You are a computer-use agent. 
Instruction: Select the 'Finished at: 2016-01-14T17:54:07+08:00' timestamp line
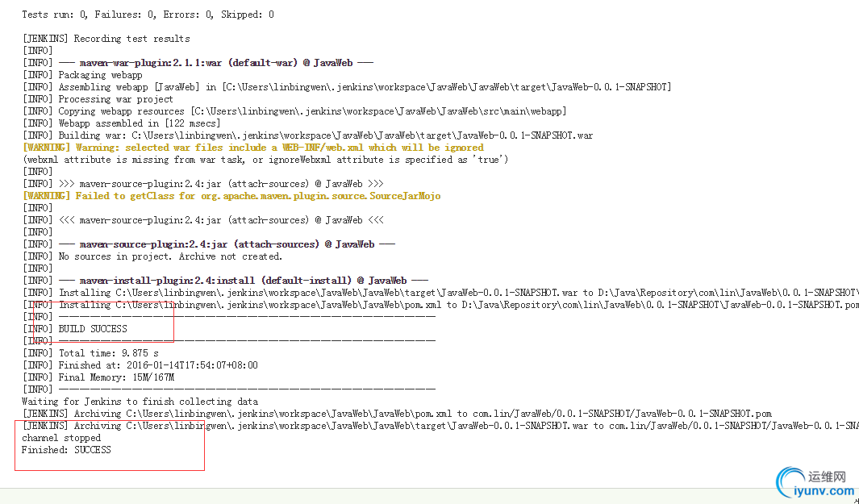tap(140, 364)
